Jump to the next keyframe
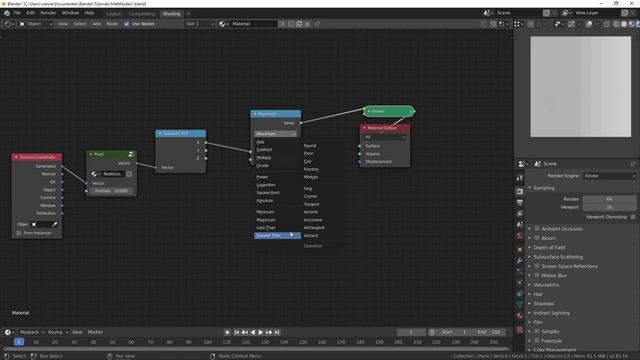Viewport: 640px width, 360px height. 269,332
